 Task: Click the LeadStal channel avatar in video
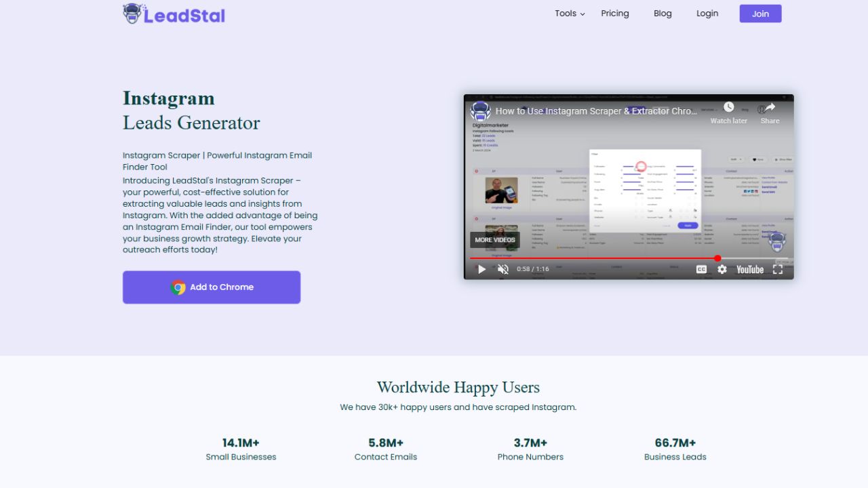(481, 111)
